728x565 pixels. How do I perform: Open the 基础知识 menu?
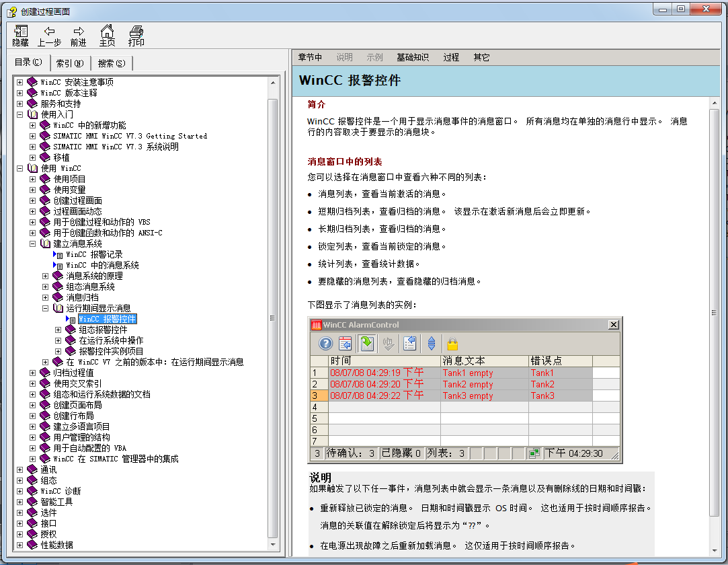[413, 57]
